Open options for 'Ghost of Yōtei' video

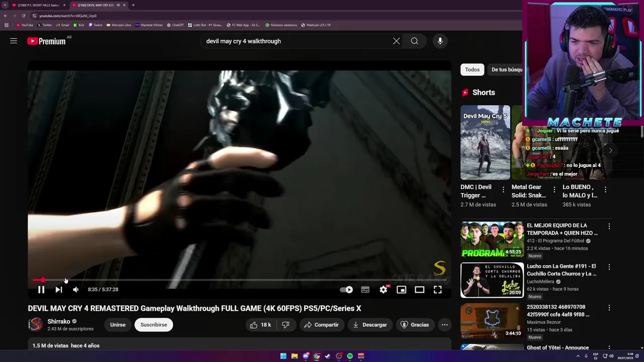(609, 348)
